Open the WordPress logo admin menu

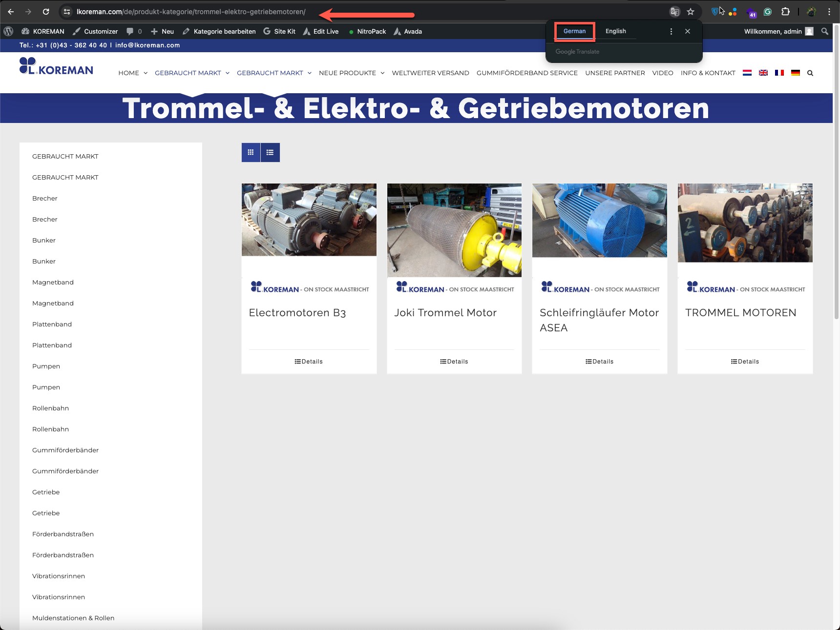click(8, 31)
